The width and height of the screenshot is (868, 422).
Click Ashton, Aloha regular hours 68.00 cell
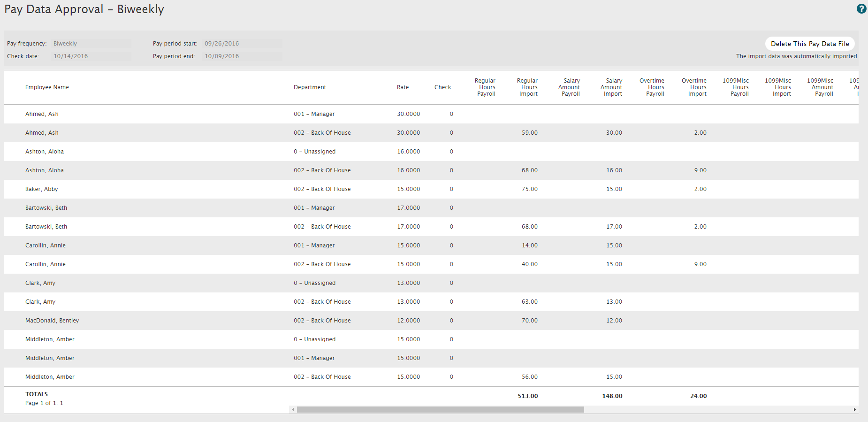click(x=529, y=170)
